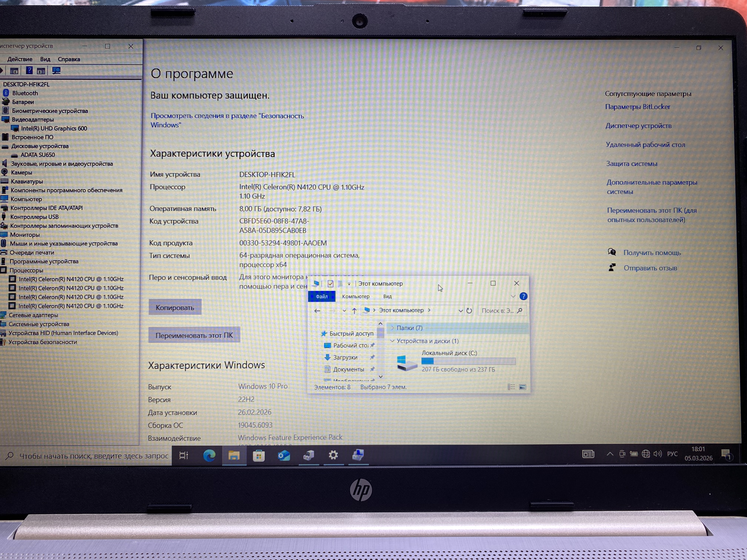Open the Справка menu in Device Manager
The image size is (747, 560).
[69, 59]
